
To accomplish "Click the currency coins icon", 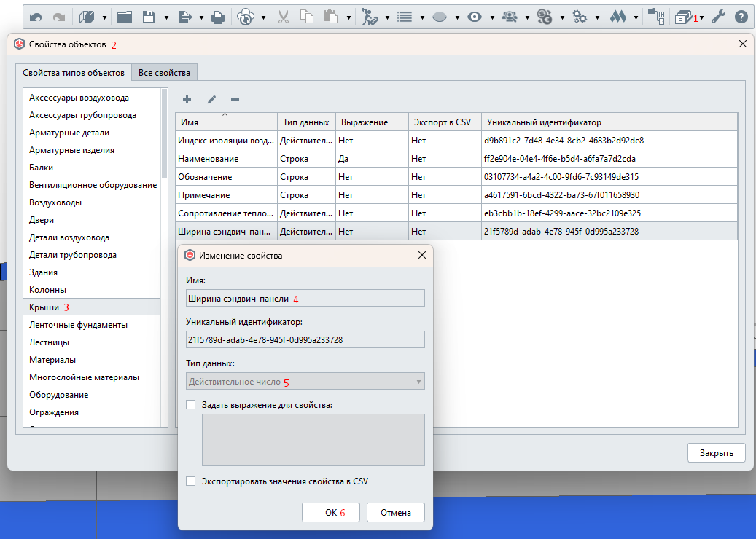I will pos(545,17).
